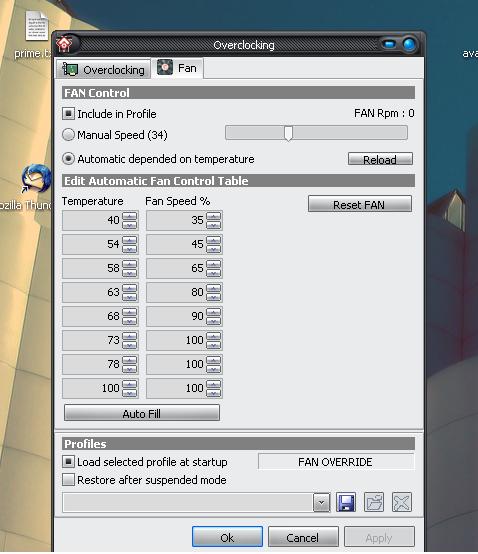Increase temperature value 58 with up arrow
The width and height of the screenshot is (478, 554).
(x=130, y=264)
